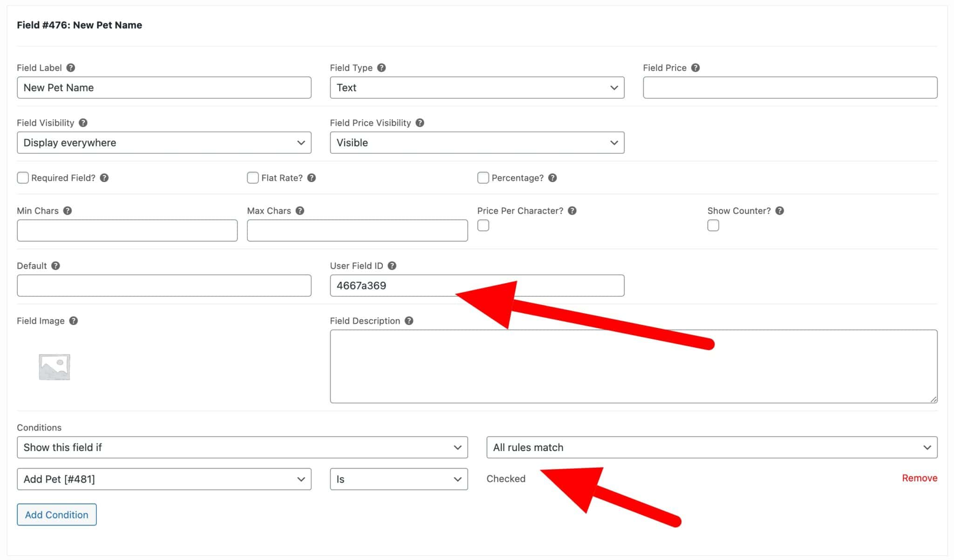
Task: Open the Field Label help tooltip
Action: [x=70, y=68]
